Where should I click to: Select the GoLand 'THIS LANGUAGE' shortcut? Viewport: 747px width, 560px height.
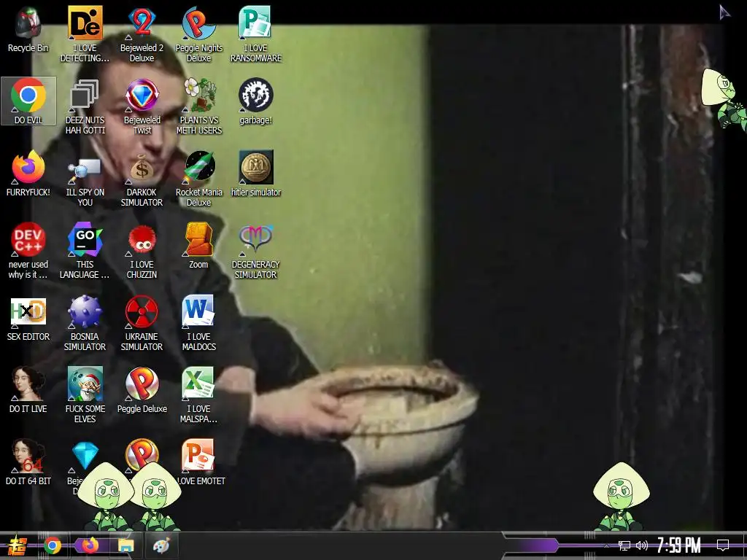85,251
